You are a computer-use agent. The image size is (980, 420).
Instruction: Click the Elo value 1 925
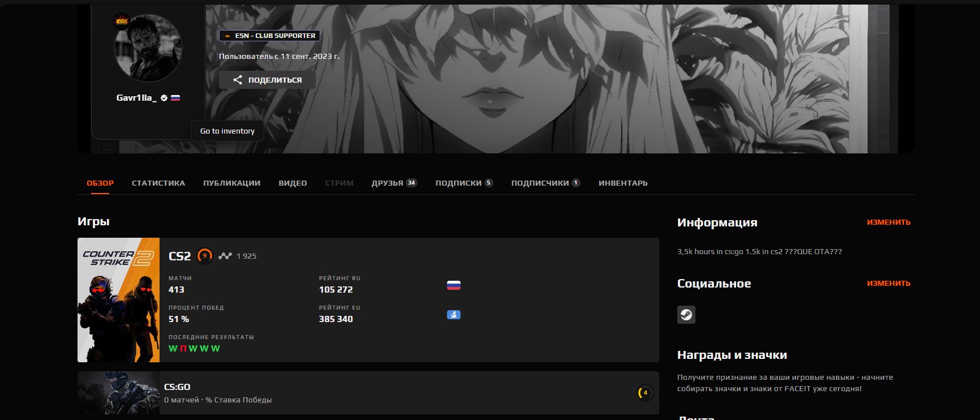click(246, 256)
